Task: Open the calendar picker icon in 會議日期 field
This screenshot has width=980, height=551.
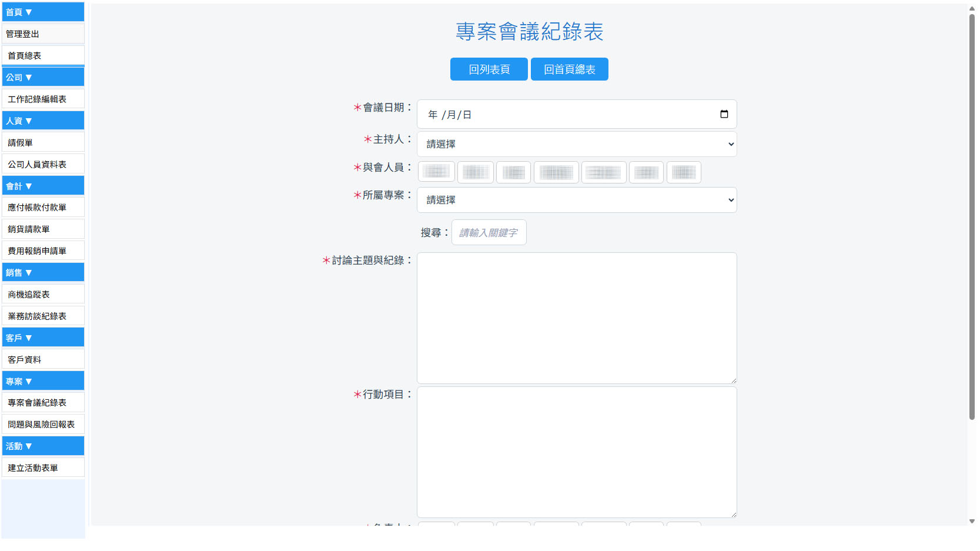Action: 724,114
